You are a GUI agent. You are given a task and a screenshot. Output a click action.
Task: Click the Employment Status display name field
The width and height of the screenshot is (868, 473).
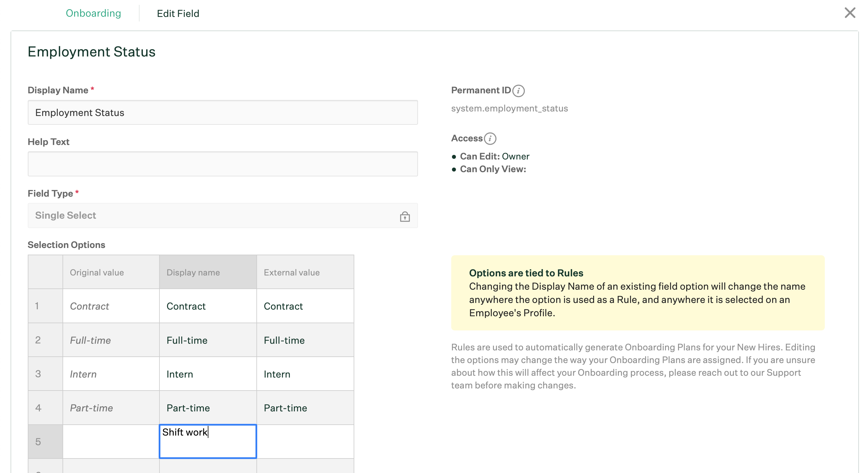pos(222,113)
